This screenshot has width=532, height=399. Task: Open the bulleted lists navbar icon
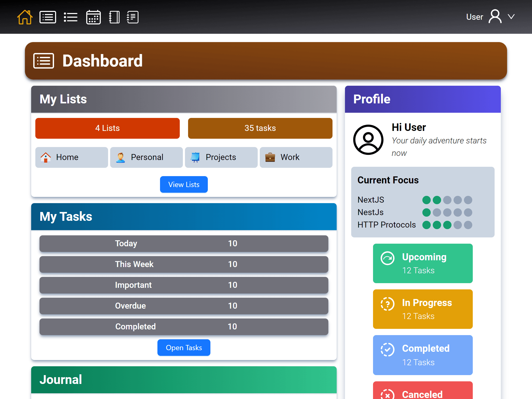[70, 17]
